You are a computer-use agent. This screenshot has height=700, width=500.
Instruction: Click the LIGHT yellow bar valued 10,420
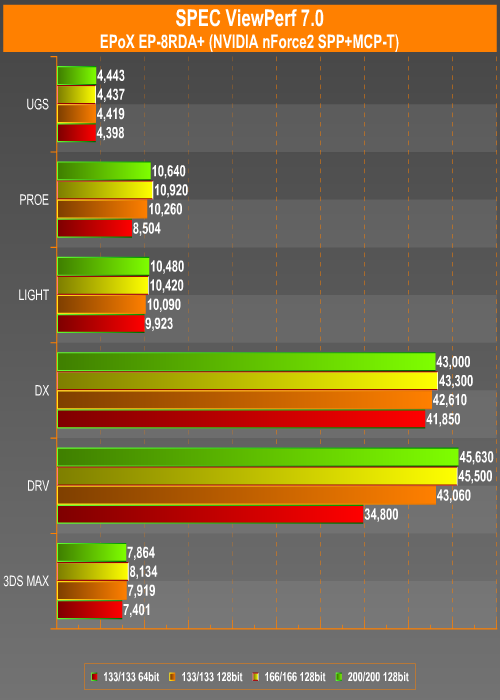tap(103, 286)
